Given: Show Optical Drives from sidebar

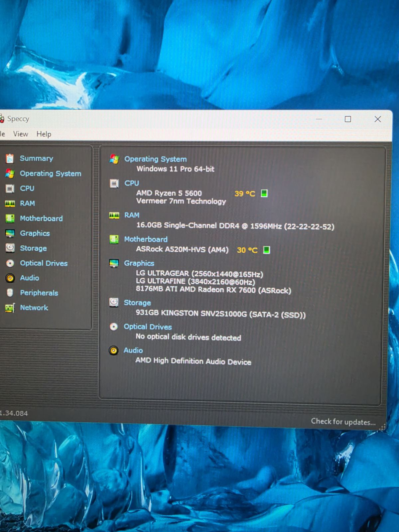Looking at the screenshot, I should [44, 263].
